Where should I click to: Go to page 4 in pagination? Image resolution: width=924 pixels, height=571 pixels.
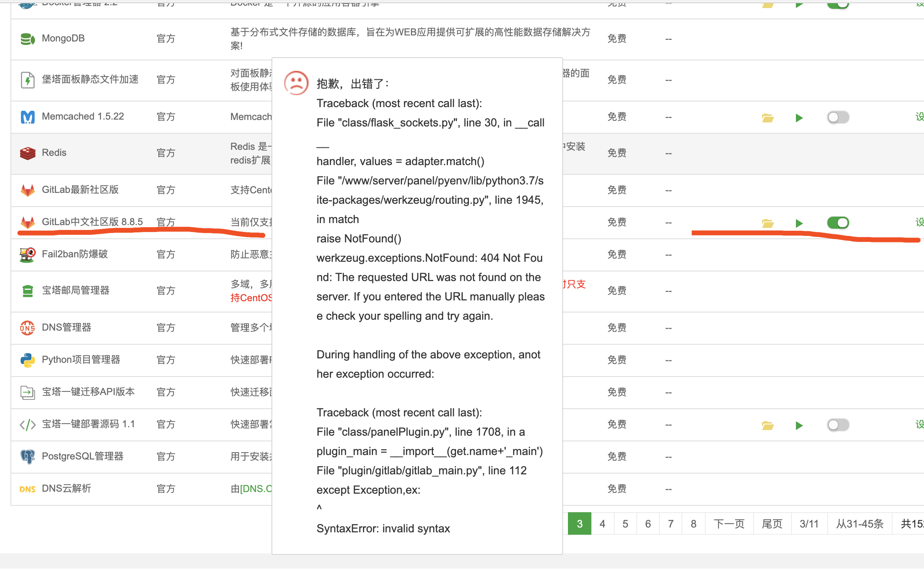(602, 523)
